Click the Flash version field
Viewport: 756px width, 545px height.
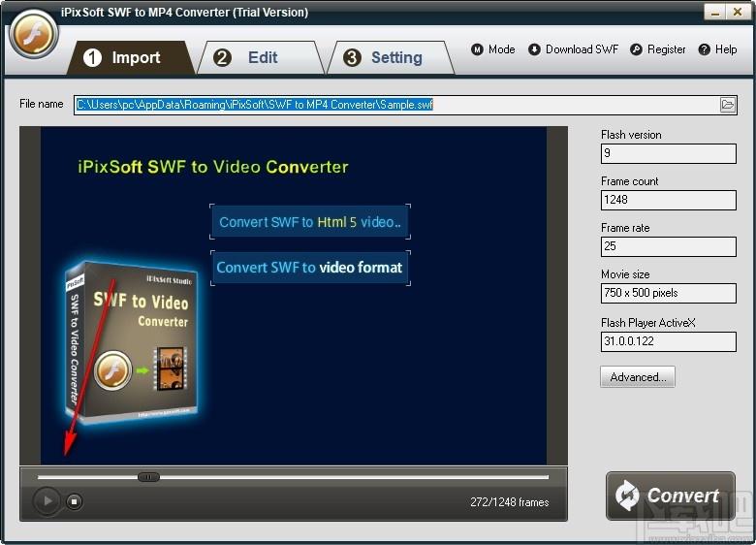(x=668, y=153)
